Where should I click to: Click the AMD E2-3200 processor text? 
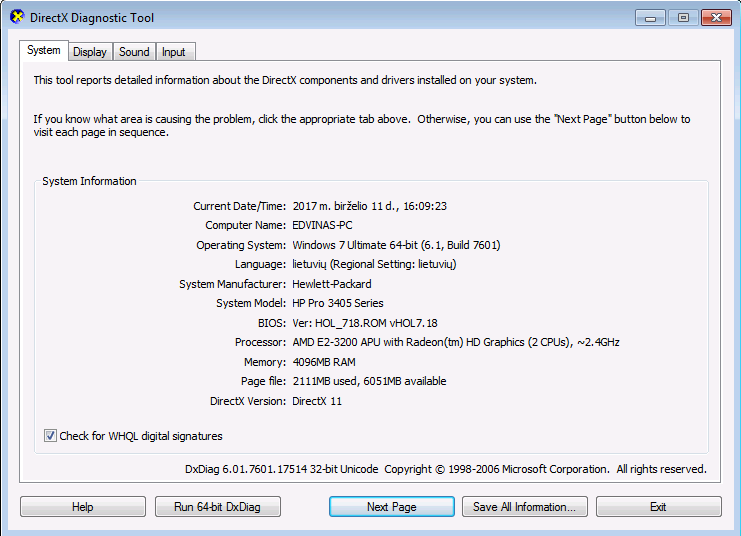[455, 342]
